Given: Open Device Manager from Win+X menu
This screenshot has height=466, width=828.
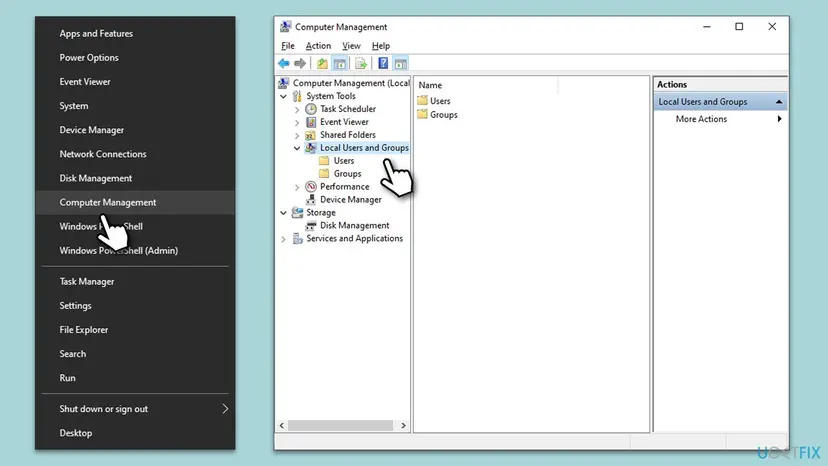Looking at the screenshot, I should tap(135, 130).
